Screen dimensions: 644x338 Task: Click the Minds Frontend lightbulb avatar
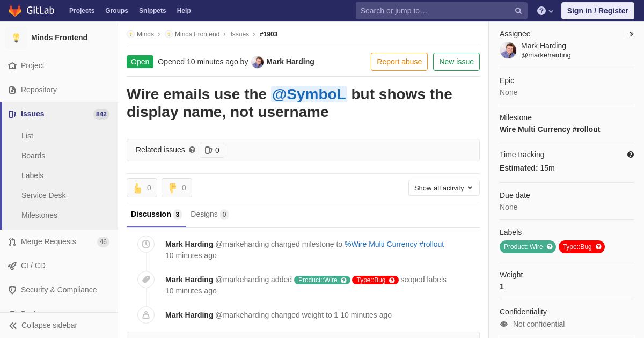coord(16,38)
